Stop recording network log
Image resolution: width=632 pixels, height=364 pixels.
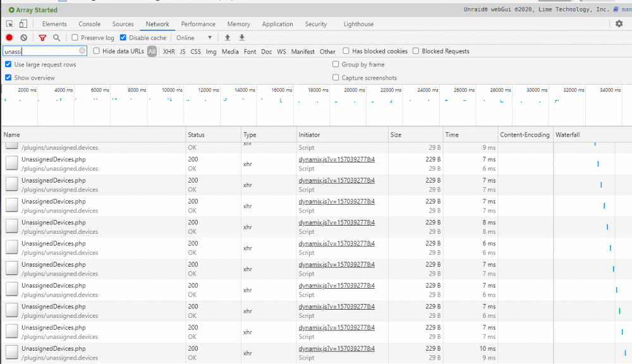pyautogui.click(x=9, y=37)
